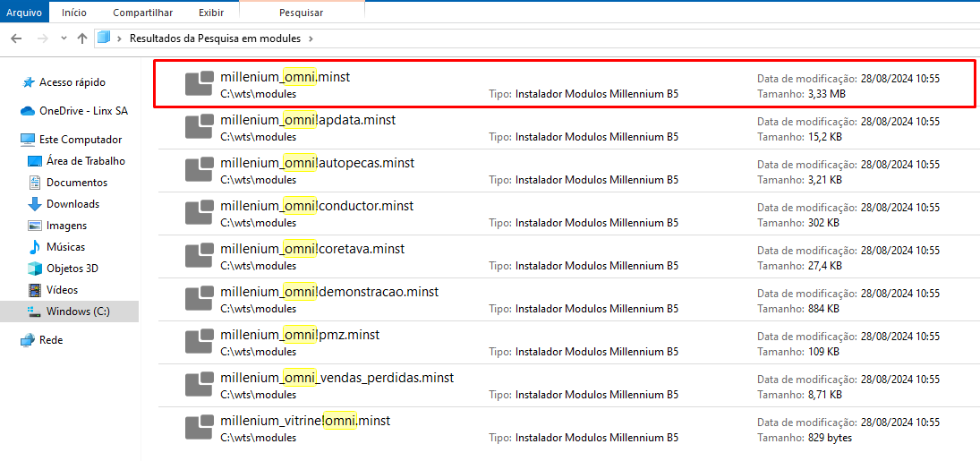Open the Arquivo menu
The height and width of the screenshot is (461, 980).
(24, 13)
